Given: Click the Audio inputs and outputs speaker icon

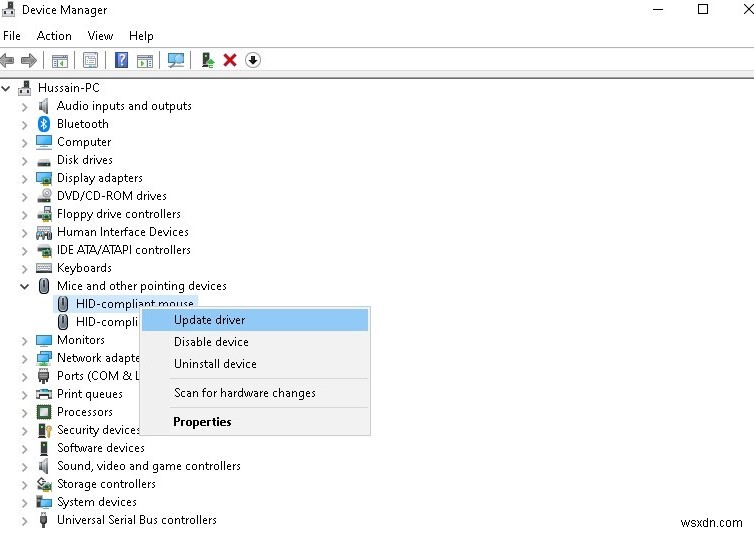Looking at the screenshot, I should coord(44,106).
